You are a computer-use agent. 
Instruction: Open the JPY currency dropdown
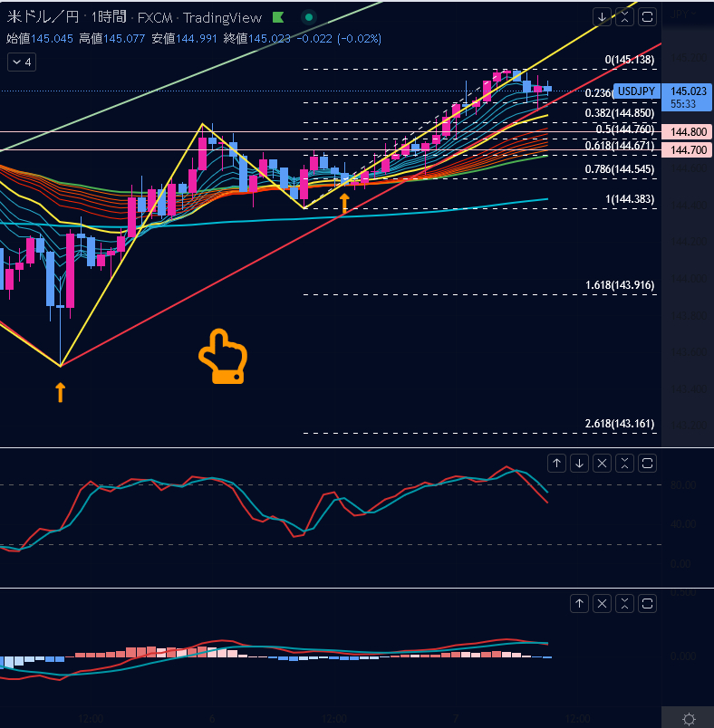click(x=683, y=14)
